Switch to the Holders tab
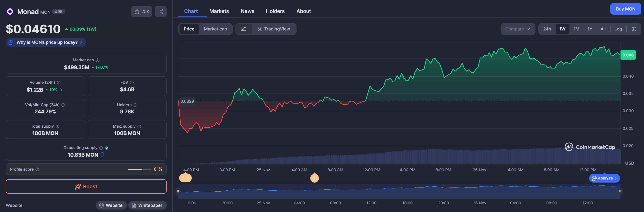The width and height of the screenshot is (644, 212). 275,11
